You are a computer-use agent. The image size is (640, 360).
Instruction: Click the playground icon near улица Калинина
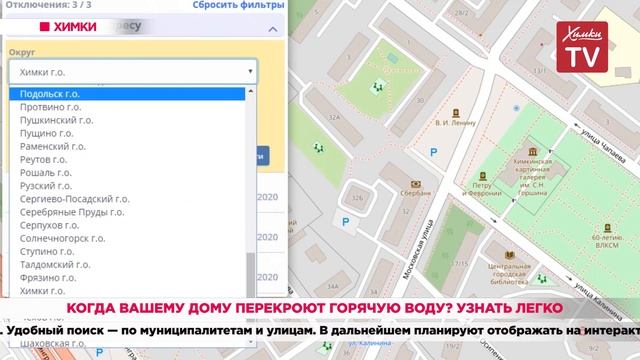(x=542, y=279)
